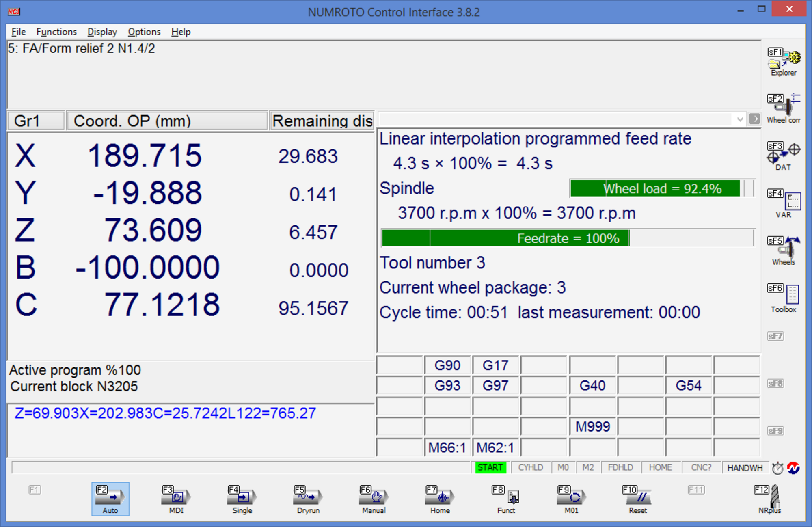Click the CYHLD status indicator

pyautogui.click(x=530, y=468)
